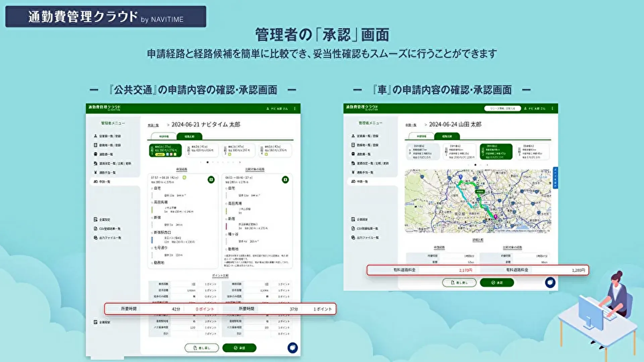Click the employee list icon in the left sidebar
This screenshot has height=362, width=644.
pyautogui.click(x=96, y=136)
